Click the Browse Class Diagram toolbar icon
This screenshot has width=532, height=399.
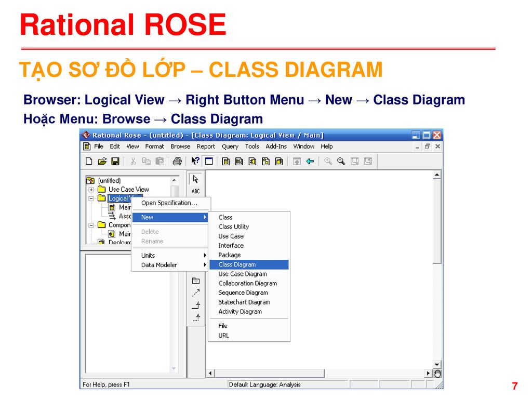point(225,162)
